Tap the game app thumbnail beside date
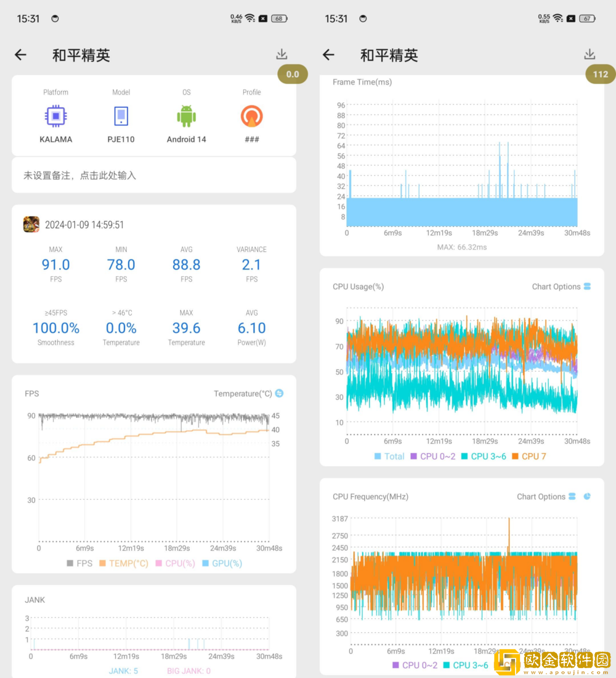Screen dimensions: 616x678 pyautogui.click(x=31, y=224)
